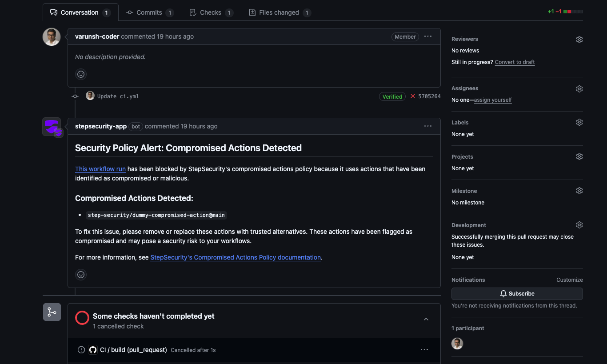
Task: Collapse the checks summary with chevron
Action: point(426,319)
